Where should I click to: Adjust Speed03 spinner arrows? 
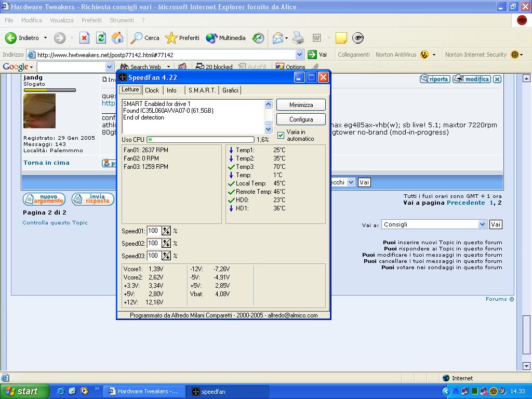[166, 256]
